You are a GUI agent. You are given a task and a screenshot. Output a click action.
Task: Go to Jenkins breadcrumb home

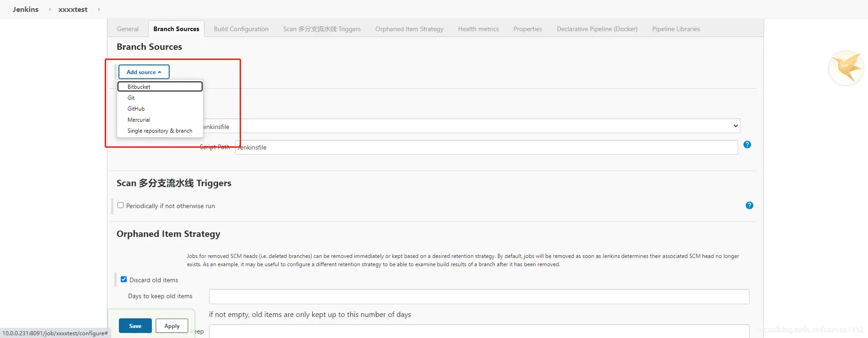click(x=26, y=9)
